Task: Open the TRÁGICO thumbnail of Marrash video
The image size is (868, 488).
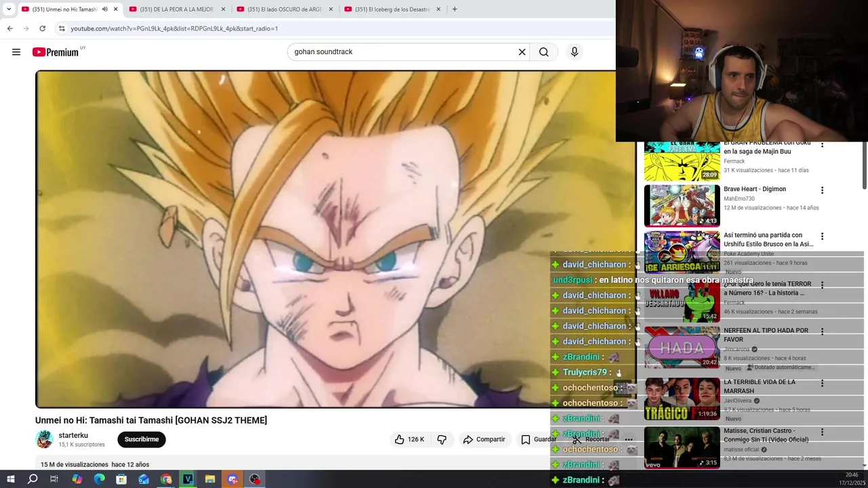Action: (682, 399)
